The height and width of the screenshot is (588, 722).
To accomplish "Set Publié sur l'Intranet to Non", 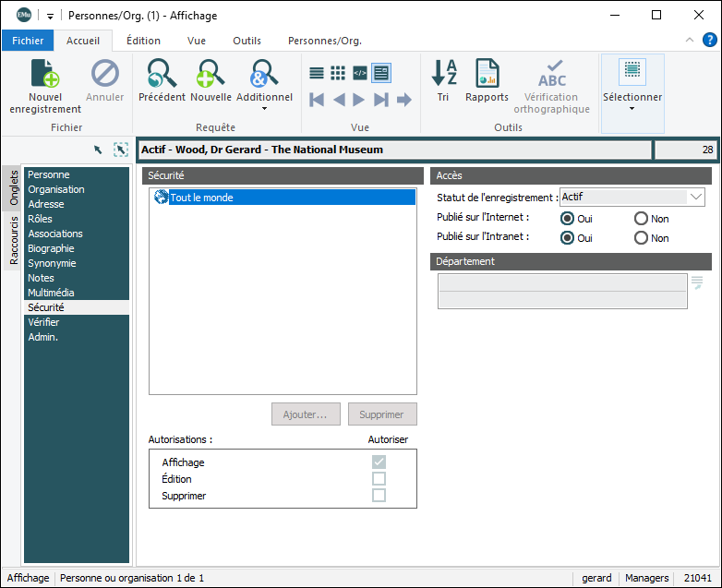I will [x=641, y=237].
